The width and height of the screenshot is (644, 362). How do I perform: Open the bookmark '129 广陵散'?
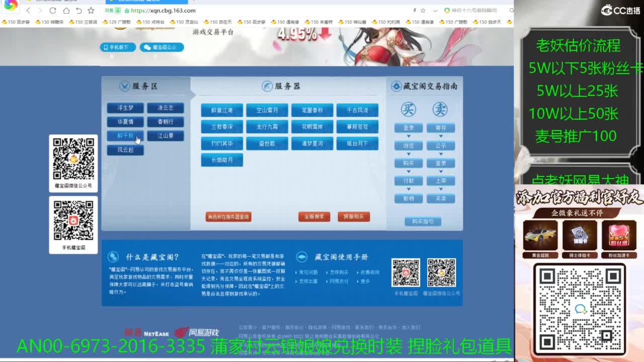(117, 22)
